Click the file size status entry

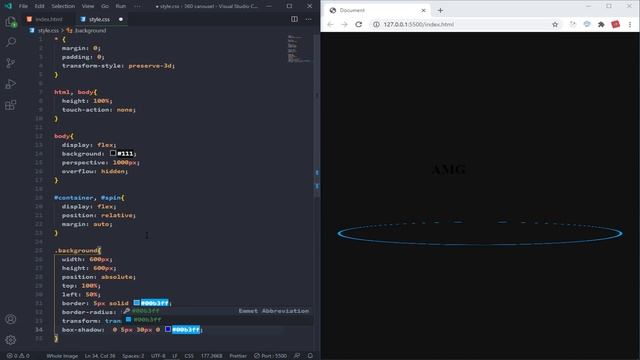[211, 356]
